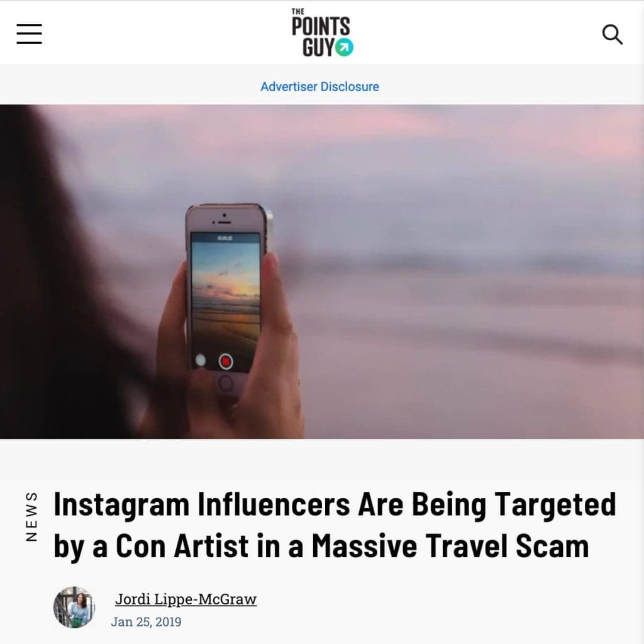Click the search magnifier icon
The width and height of the screenshot is (644, 644).
tap(613, 35)
